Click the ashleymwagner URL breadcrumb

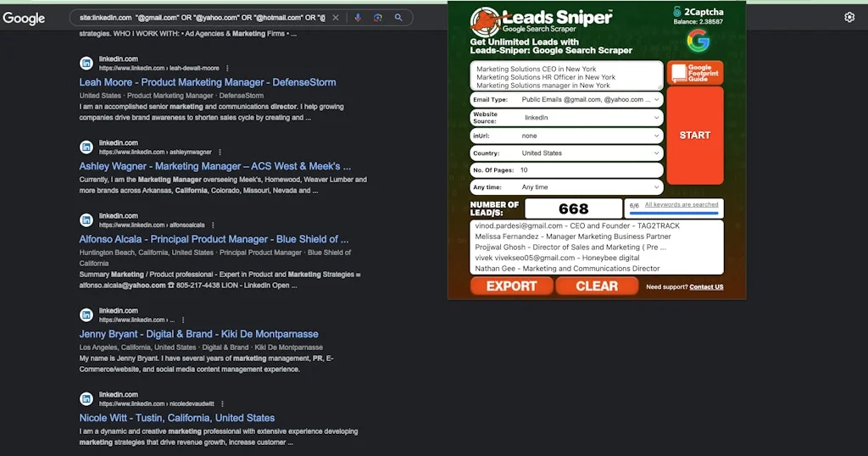(156, 153)
